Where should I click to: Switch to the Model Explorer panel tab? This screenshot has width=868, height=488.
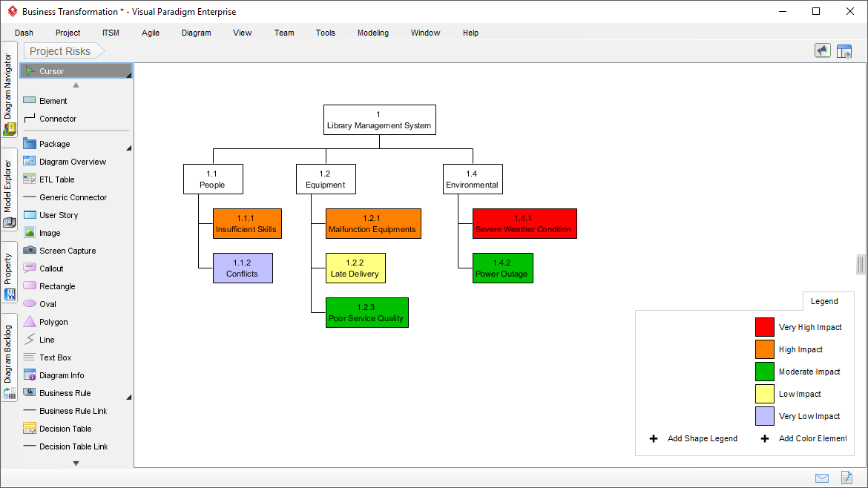(x=9, y=185)
